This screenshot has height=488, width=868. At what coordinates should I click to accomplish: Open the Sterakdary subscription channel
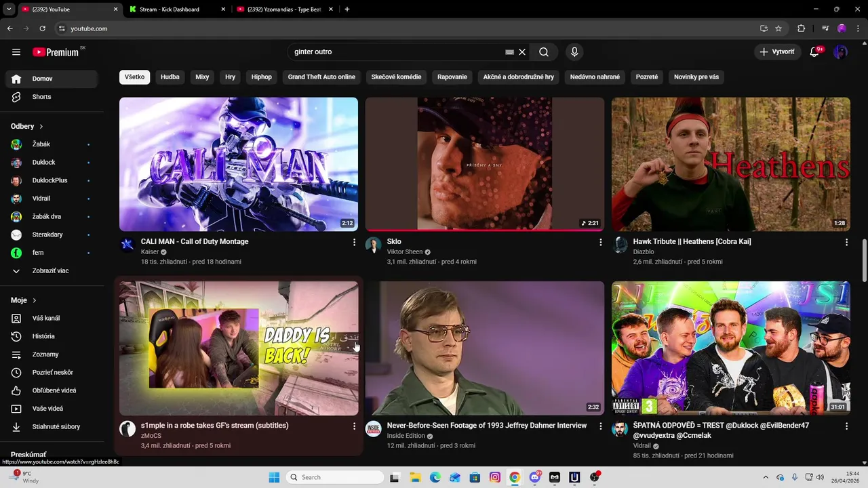tap(52, 235)
